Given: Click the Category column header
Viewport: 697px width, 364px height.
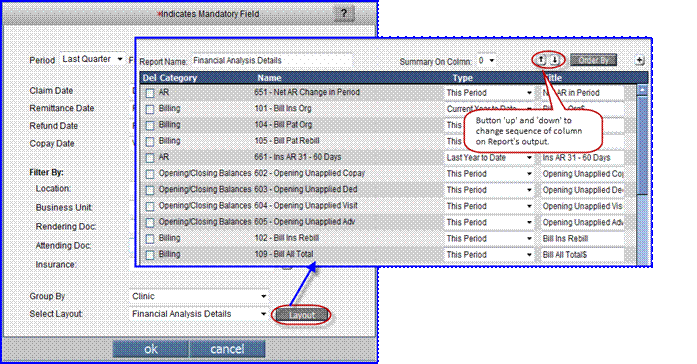Looking at the screenshot, I should coord(178,78).
